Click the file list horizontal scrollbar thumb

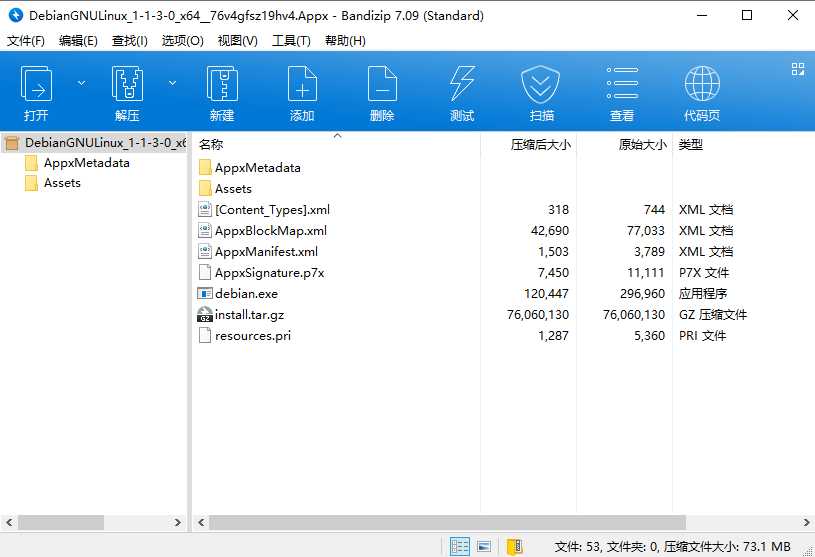[x=448, y=522]
